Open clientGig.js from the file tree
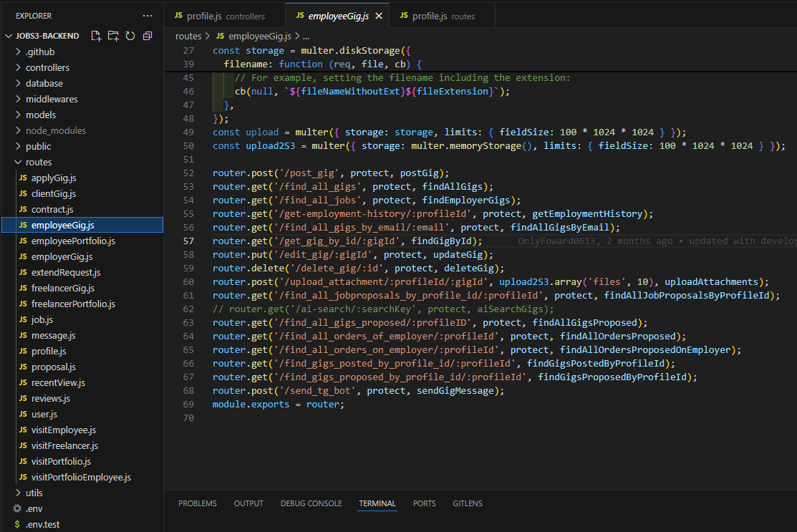The height and width of the screenshot is (532, 797). pos(82,193)
